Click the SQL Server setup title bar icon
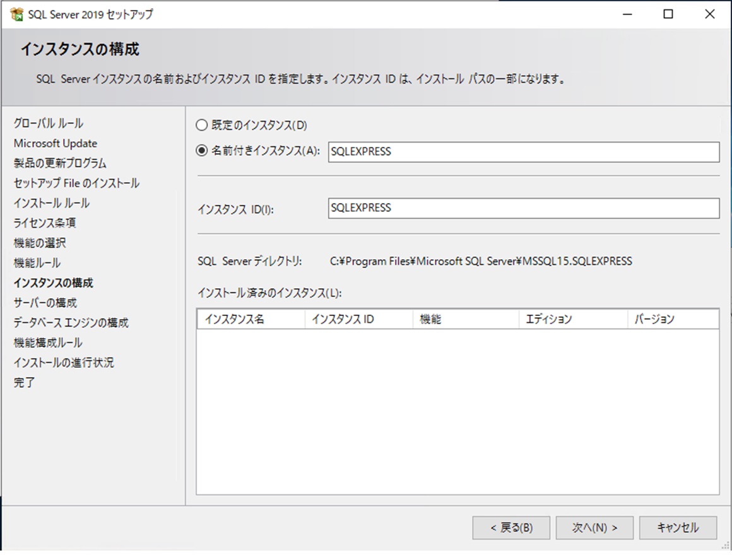This screenshot has height=560, width=732. pos(17,14)
